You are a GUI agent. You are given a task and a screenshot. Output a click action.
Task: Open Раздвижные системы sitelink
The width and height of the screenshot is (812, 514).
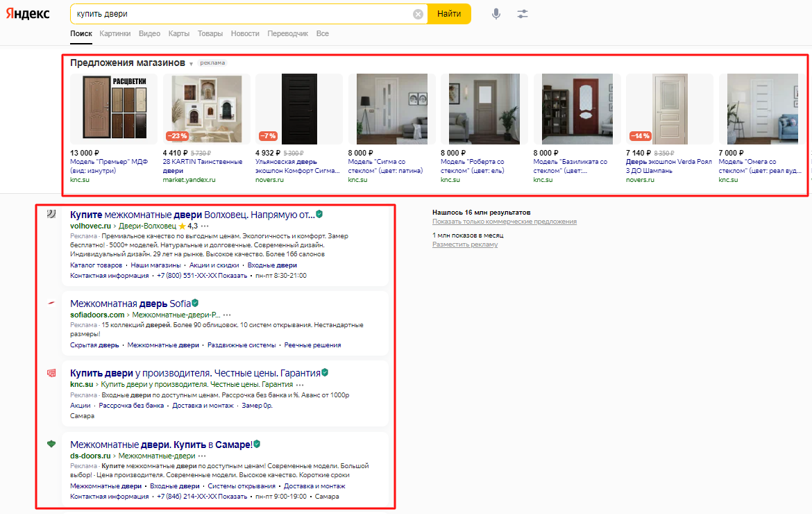(x=242, y=345)
